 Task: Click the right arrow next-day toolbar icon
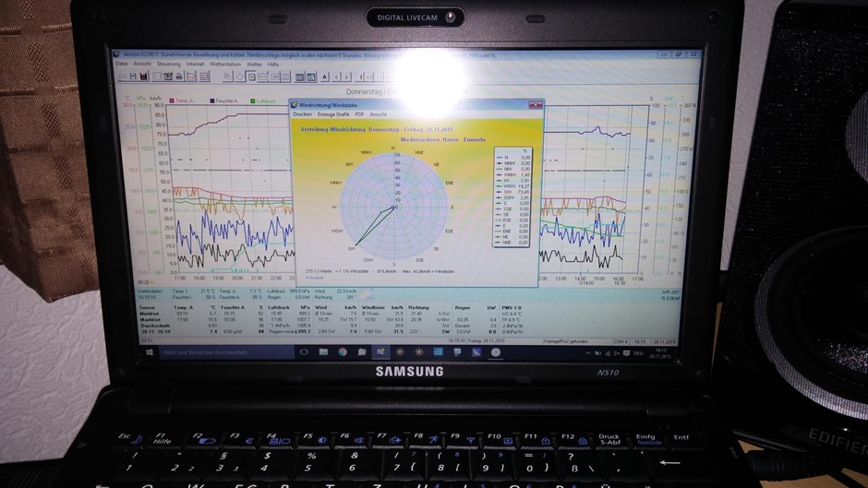point(346,77)
